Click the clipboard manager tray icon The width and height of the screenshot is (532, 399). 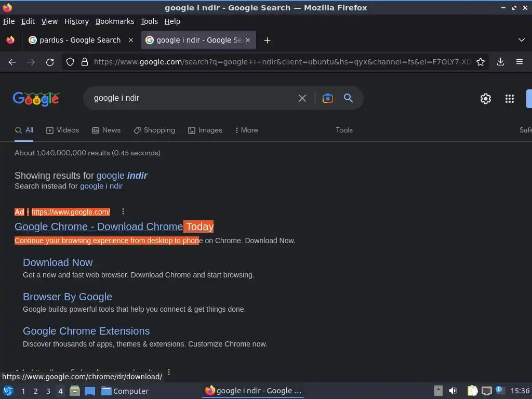tap(472, 391)
